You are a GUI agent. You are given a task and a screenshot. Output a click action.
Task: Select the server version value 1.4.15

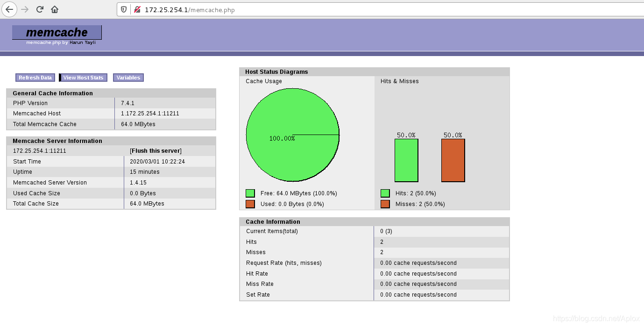click(x=138, y=183)
